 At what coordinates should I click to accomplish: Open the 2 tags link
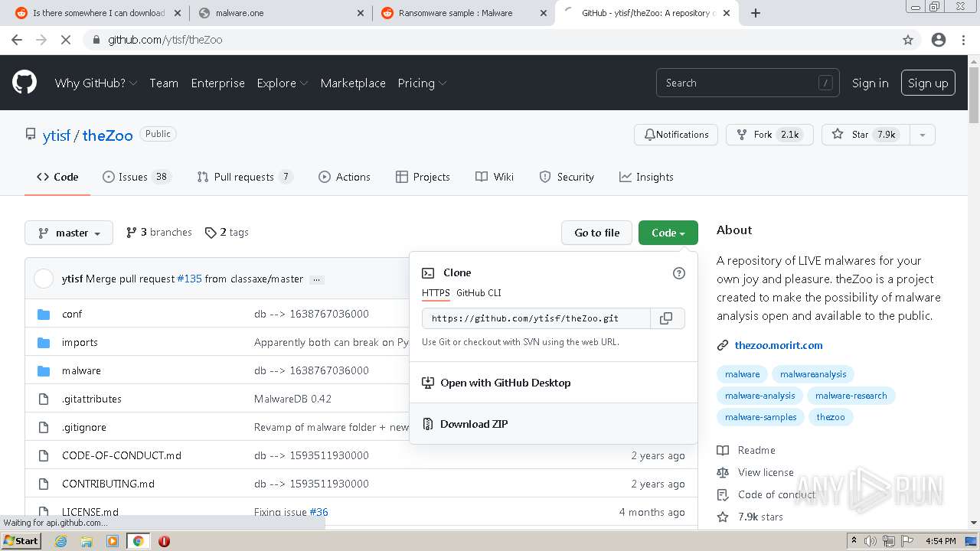tap(227, 233)
